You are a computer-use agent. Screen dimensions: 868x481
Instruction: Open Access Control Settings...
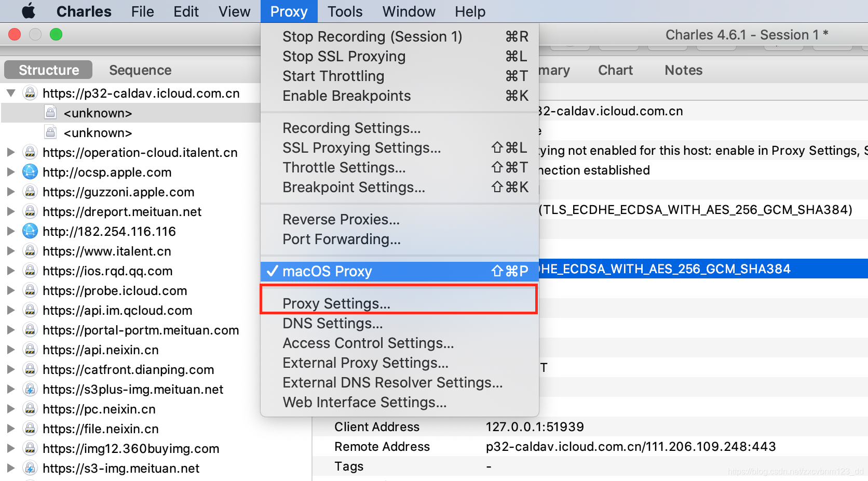pyautogui.click(x=399, y=343)
